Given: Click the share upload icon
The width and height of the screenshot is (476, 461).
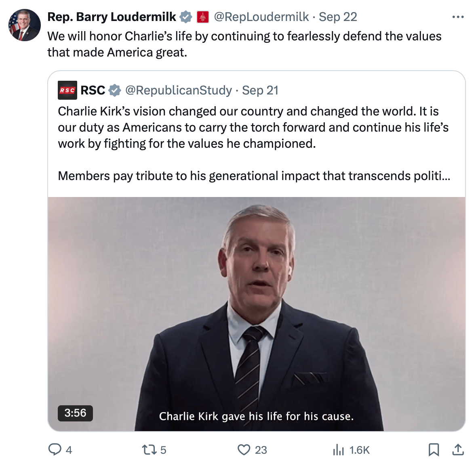Looking at the screenshot, I should (458, 450).
